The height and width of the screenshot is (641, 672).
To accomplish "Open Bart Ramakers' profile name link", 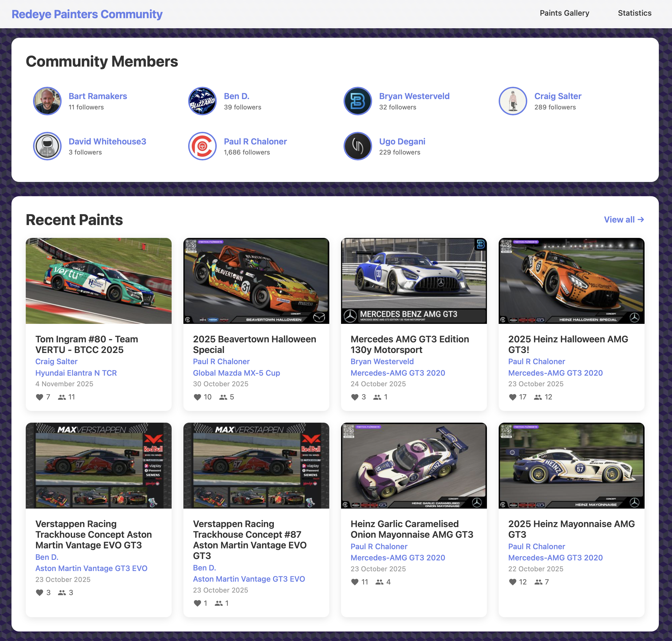I will 98,96.
